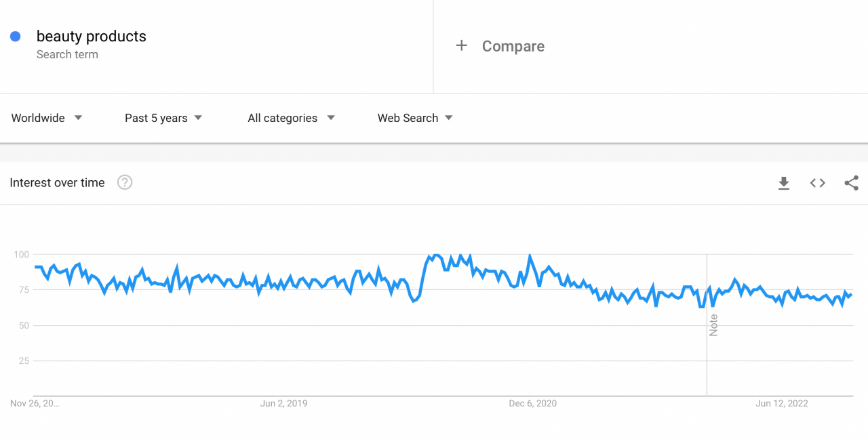Click the blue dot beside beauty products
Screen dimensions: 868x441
coord(16,37)
